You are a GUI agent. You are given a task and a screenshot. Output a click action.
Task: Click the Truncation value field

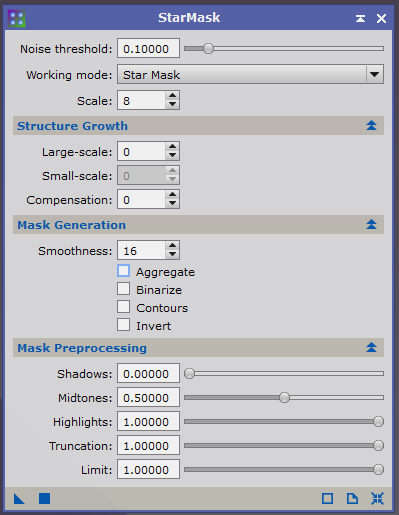pos(148,445)
